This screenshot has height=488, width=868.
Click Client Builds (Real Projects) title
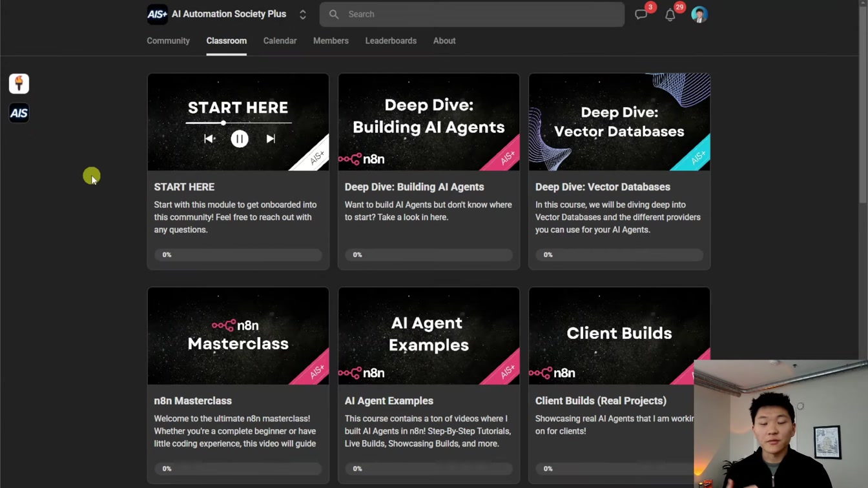(601, 401)
